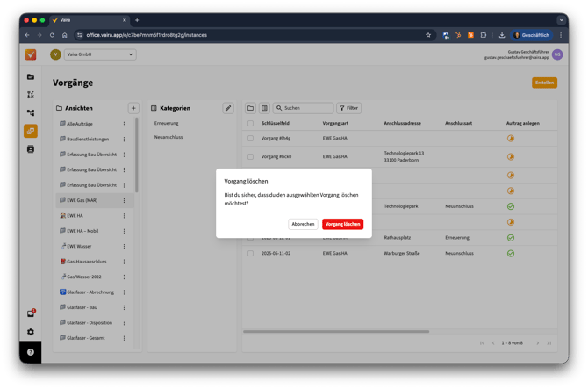588x389 pixels.
Task: Open three-dot menu for EWE Gas (MAR)
Action: coord(124,200)
